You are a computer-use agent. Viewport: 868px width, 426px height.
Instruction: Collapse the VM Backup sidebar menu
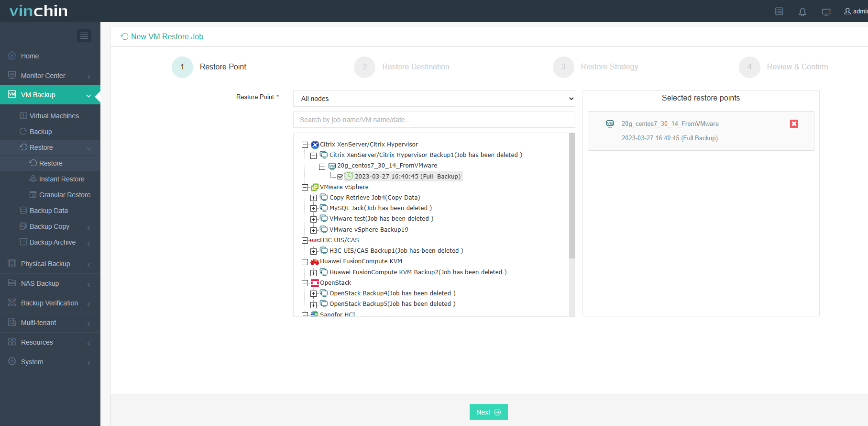coord(50,95)
